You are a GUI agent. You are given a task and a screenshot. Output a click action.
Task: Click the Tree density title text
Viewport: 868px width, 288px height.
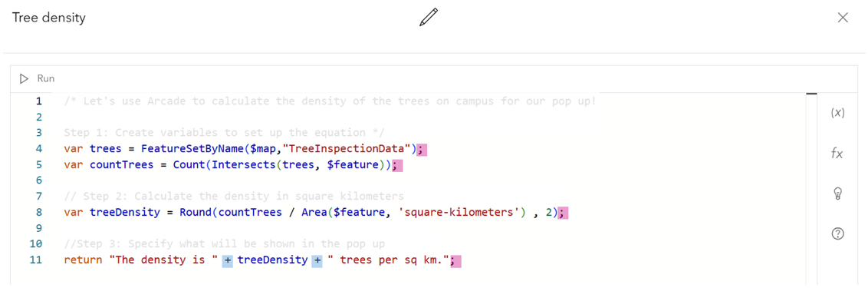(x=49, y=18)
